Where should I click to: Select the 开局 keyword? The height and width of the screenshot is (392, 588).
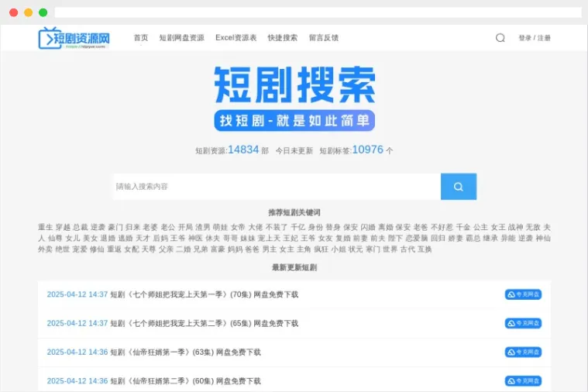[x=185, y=227]
